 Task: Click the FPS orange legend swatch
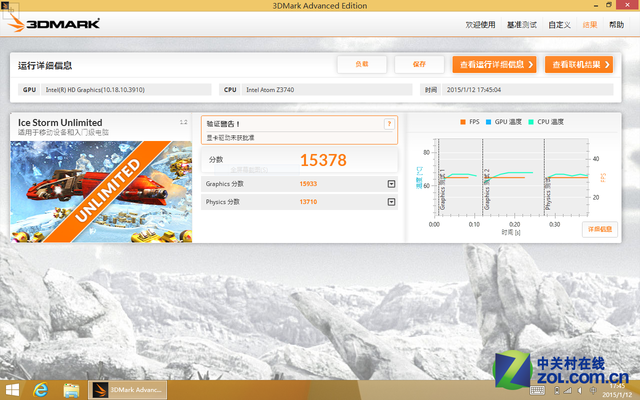coord(463,122)
